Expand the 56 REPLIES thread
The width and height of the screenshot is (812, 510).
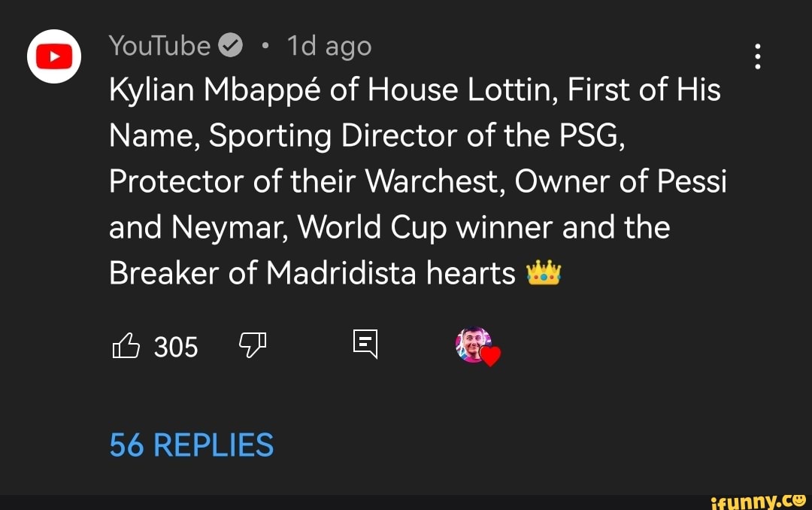[192, 445]
